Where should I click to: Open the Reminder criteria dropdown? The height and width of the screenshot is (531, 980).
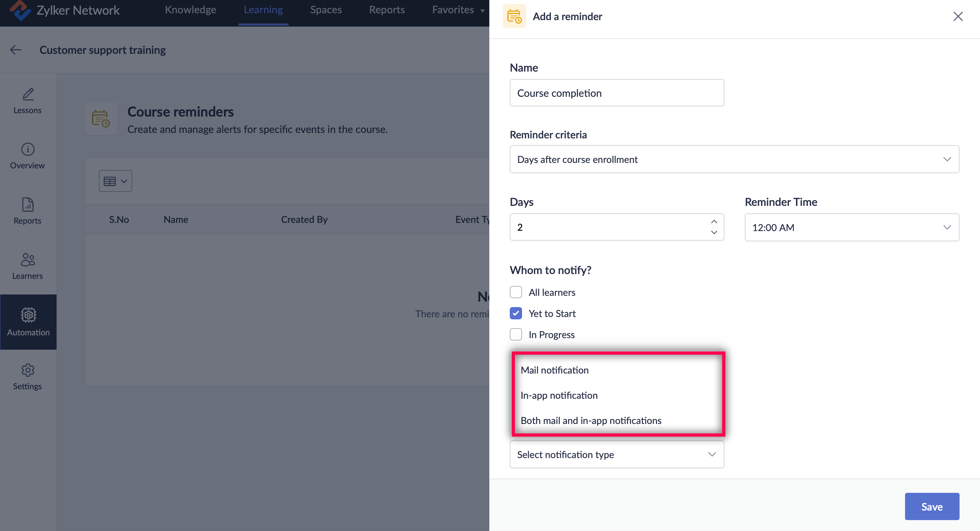734,159
